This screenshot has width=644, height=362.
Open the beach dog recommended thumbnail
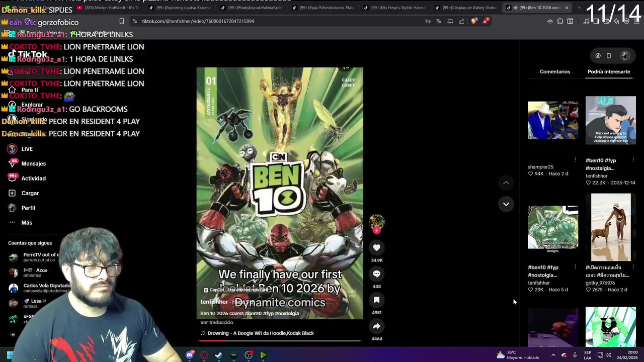pyautogui.click(x=610, y=227)
